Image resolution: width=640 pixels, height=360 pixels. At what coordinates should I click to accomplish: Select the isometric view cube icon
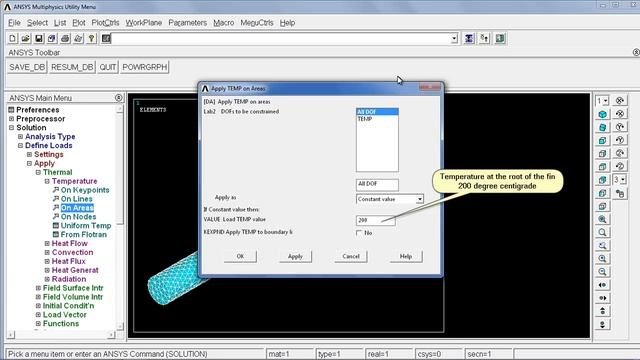[602, 114]
